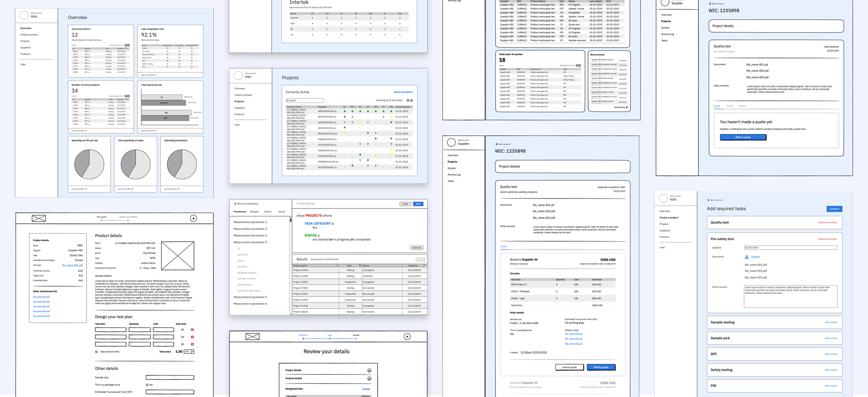
Task: Close the quote form with X icon
Action: click(193, 218)
